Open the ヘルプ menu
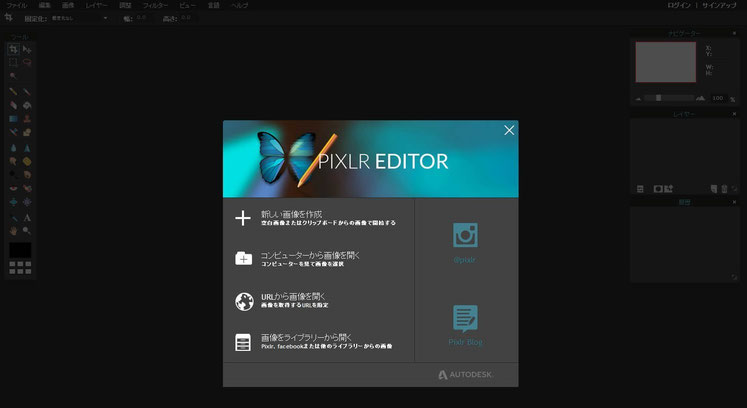Screen dimensions: 747x408 point(240,5)
